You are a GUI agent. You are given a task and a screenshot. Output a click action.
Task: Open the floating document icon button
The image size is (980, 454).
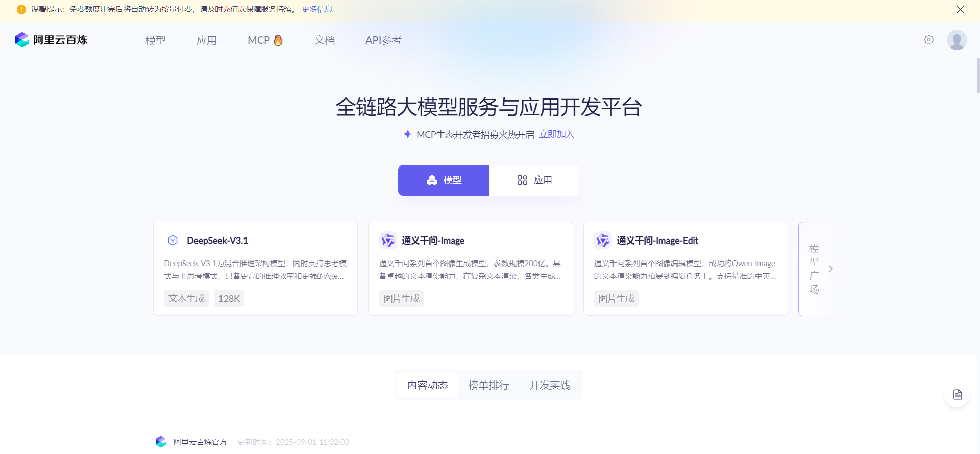(x=957, y=394)
